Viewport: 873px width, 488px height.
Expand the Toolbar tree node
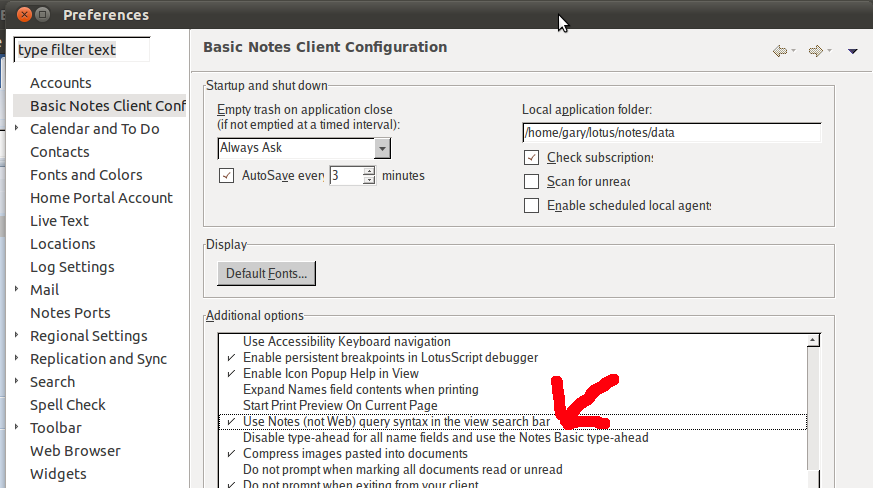(16, 427)
